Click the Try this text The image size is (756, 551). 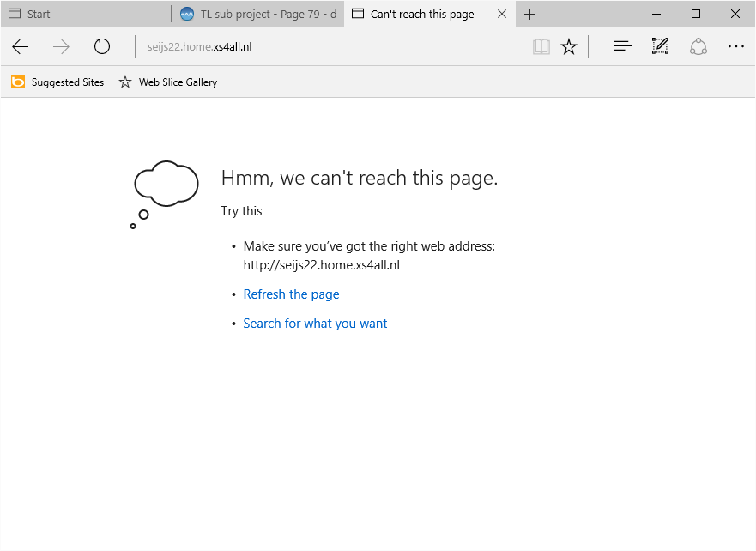click(241, 211)
